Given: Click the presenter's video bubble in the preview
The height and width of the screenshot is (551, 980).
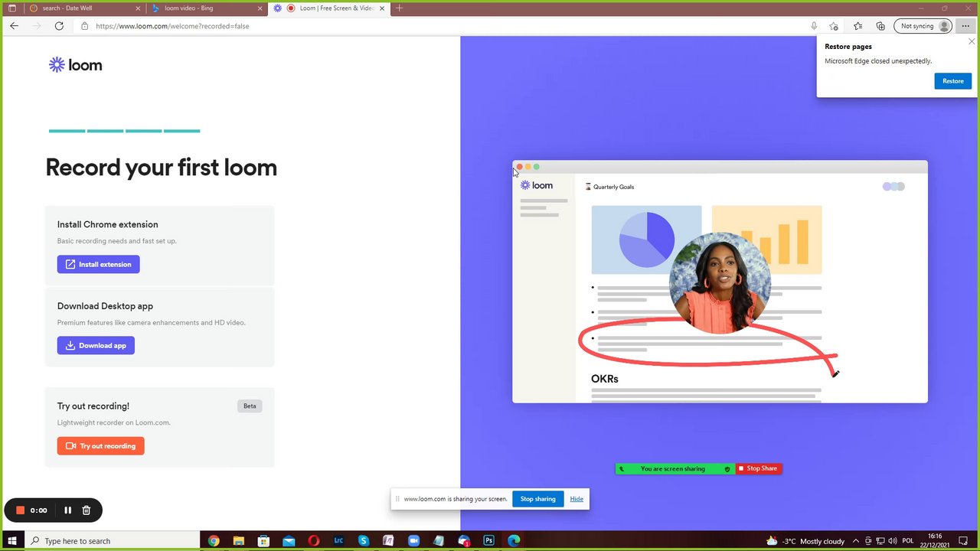Looking at the screenshot, I should 720,283.
